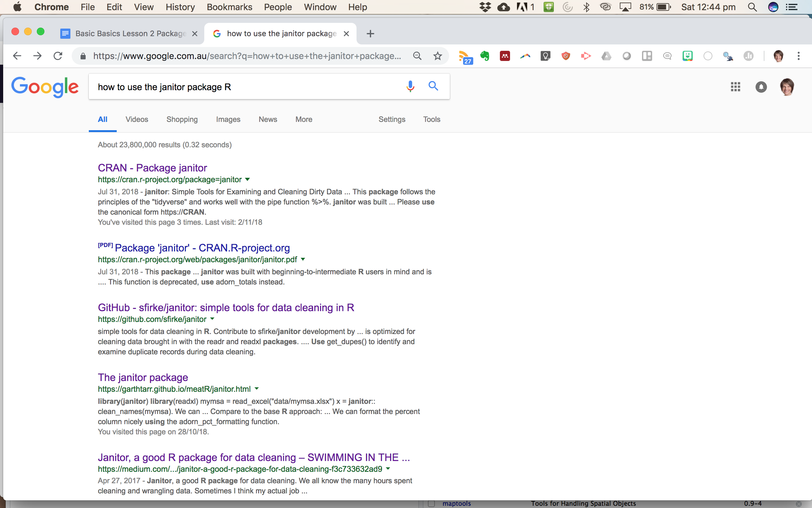Open macOS Spotlight search
Viewport: 812px width, 508px height.
[752, 7]
